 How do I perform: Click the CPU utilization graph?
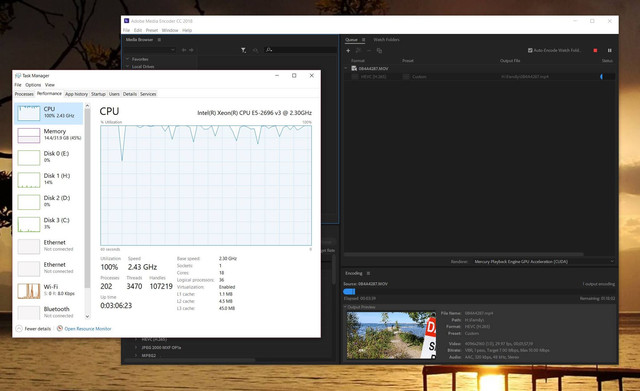point(206,185)
